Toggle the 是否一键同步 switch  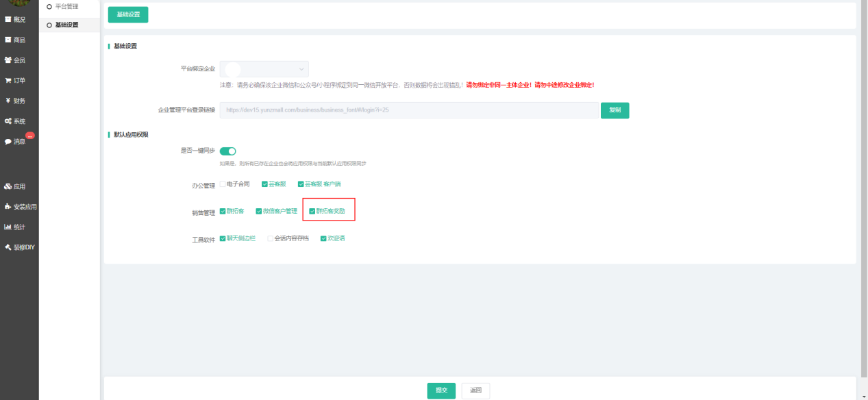pyautogui.click(x=227, y=151)
